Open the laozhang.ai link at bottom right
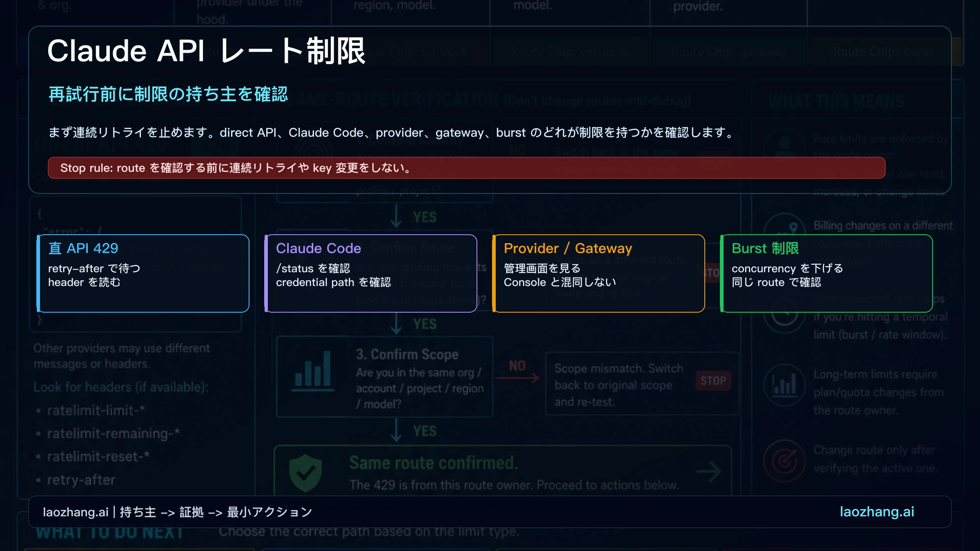This screenshot has height=551, width=980. (x=877, y=512)
